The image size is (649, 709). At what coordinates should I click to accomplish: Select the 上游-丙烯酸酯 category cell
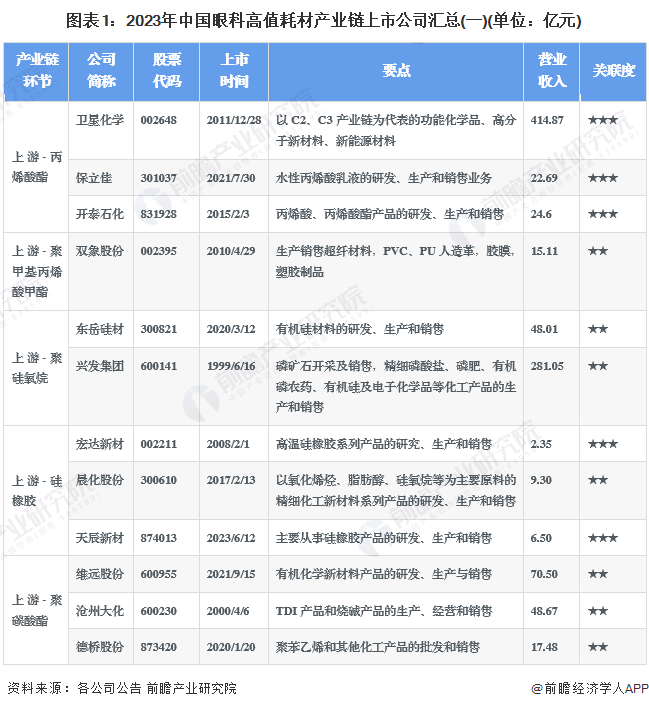37,167
